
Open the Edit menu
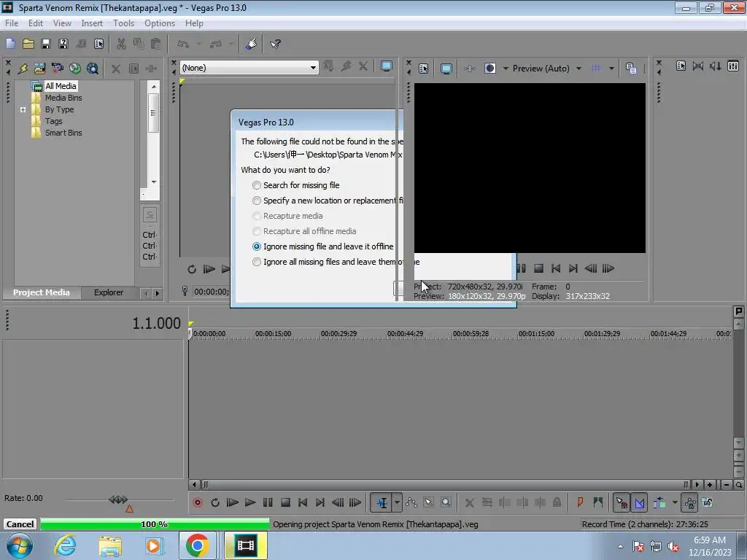coord(35,23)
